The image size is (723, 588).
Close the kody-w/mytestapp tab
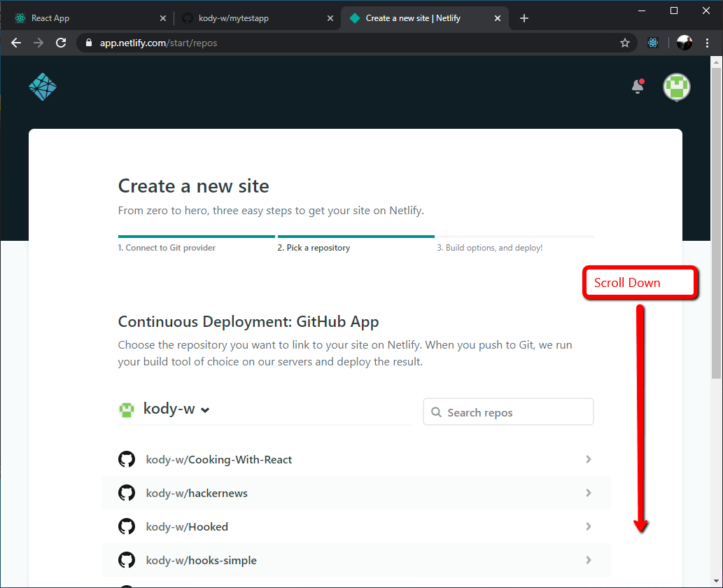[x=330, y=18]
